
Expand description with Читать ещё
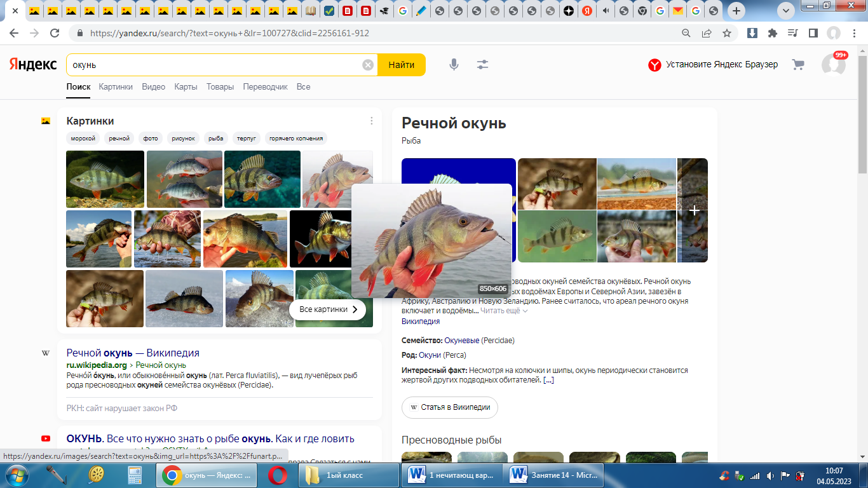(503, 311)
